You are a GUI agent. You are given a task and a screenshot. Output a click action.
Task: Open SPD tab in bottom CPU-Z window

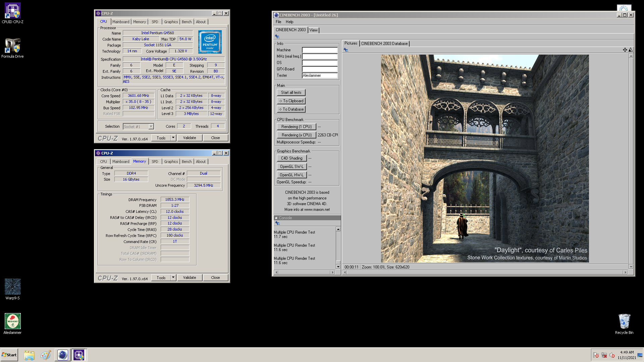pos(155,162)
